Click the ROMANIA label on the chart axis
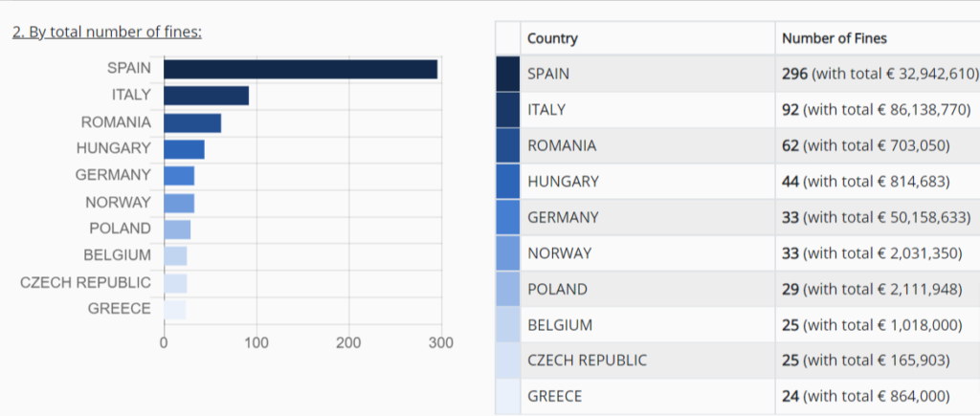 [x=116, y=122]
